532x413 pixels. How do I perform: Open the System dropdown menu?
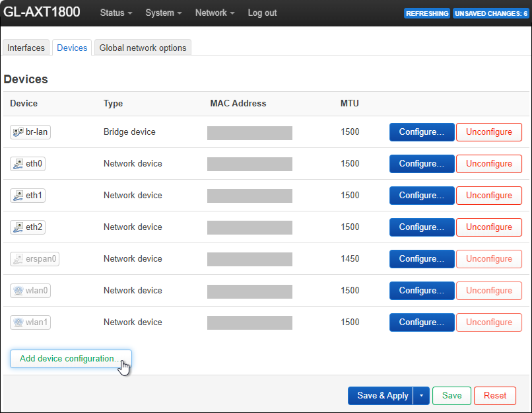pos(164,13)
